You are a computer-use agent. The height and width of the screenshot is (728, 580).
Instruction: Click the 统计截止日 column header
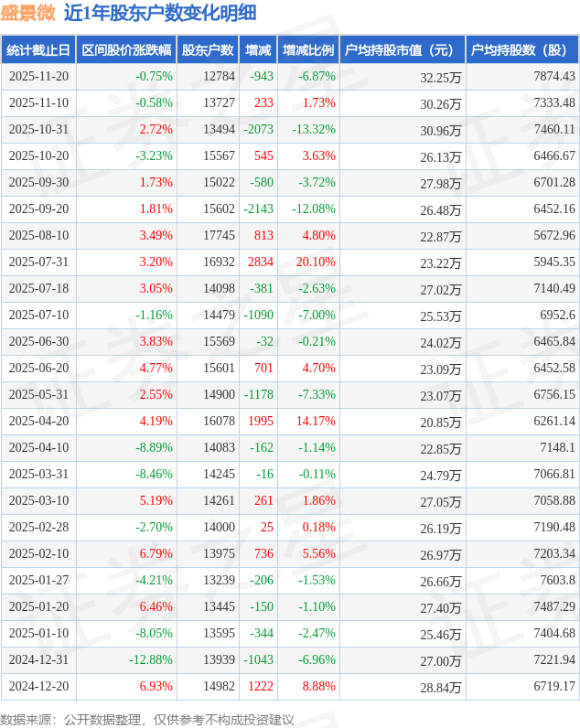[x=38, y=50]
